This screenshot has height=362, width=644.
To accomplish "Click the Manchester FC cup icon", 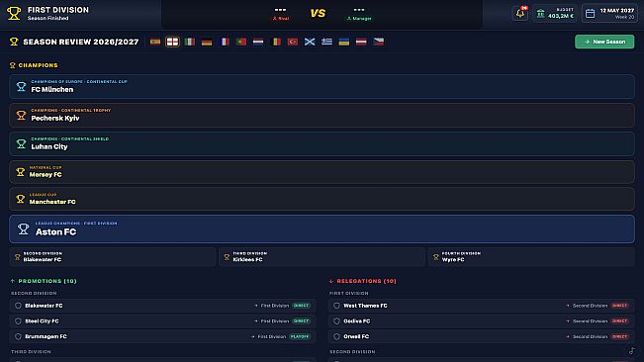I will coord(20,199).
